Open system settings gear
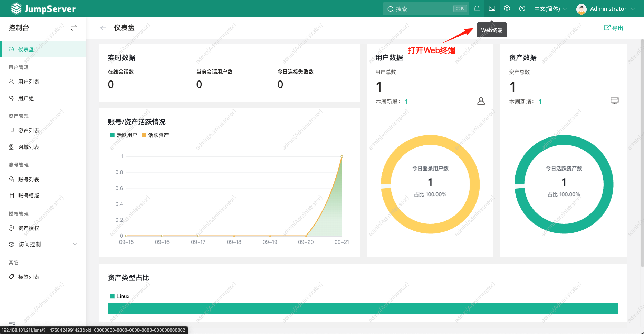The height and width of the screenshot is (334, 644). (507, 9)
